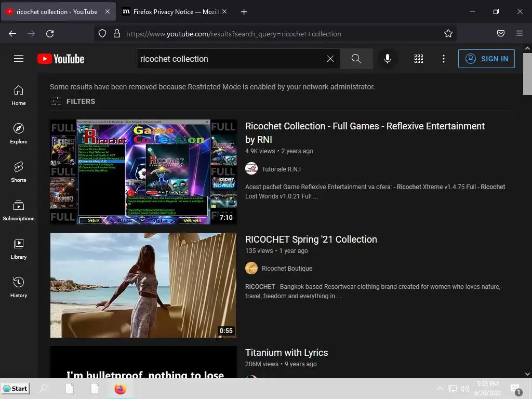Close the ricochet collection YouTube tab

(107, 11)
